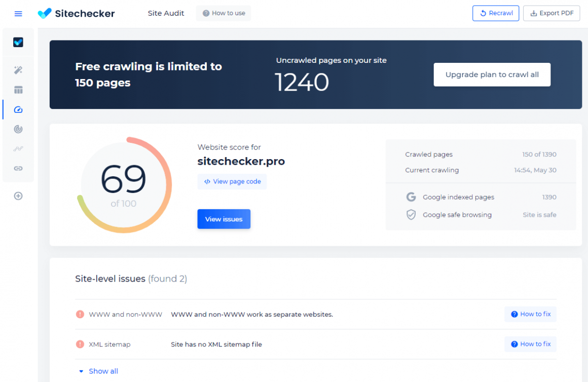Select the speedometer site audit icon

coord(18,109)
